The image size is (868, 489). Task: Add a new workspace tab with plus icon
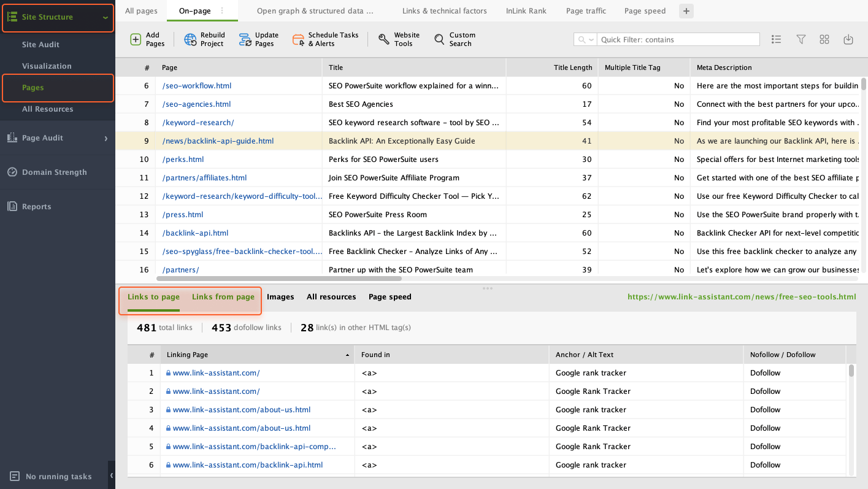pyautogui.click(x=686, y=10)
